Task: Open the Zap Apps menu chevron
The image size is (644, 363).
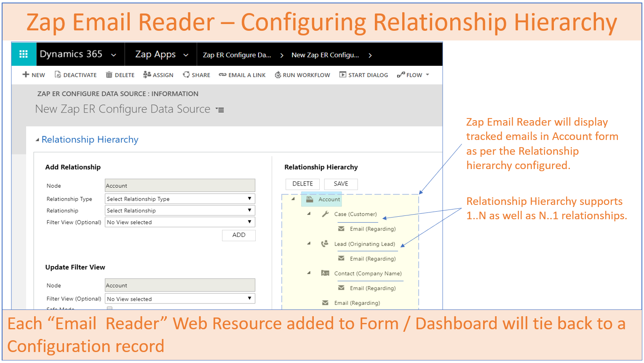Action: point(186,55)
